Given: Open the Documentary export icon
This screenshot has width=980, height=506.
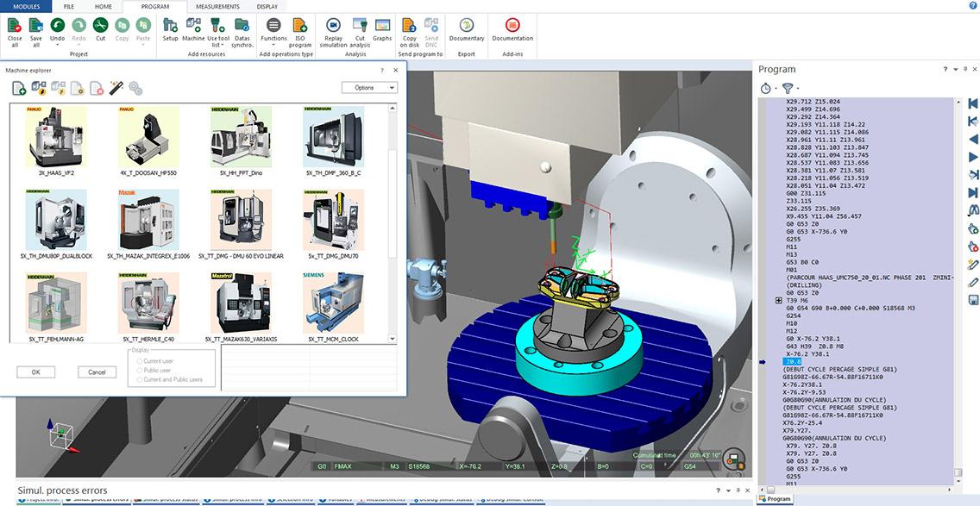Looking at the screenshot, I should point(467,25).
